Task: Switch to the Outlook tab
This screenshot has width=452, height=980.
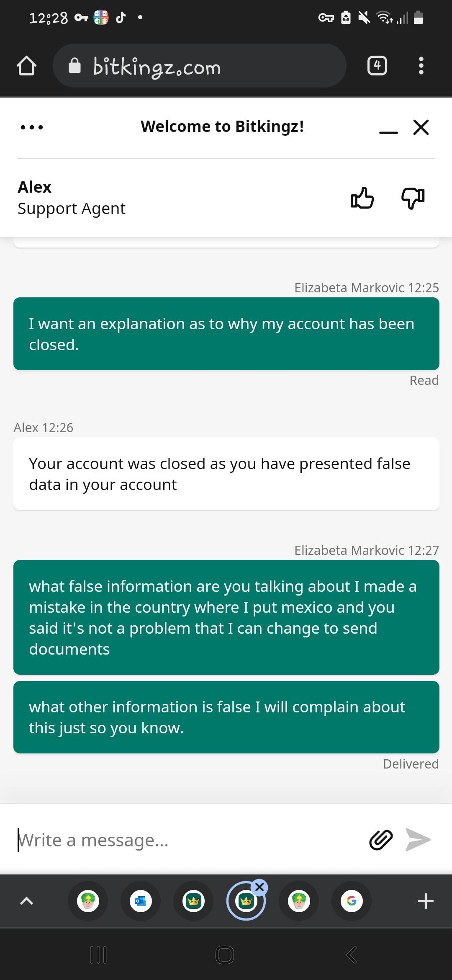Action: pos(141,901)
